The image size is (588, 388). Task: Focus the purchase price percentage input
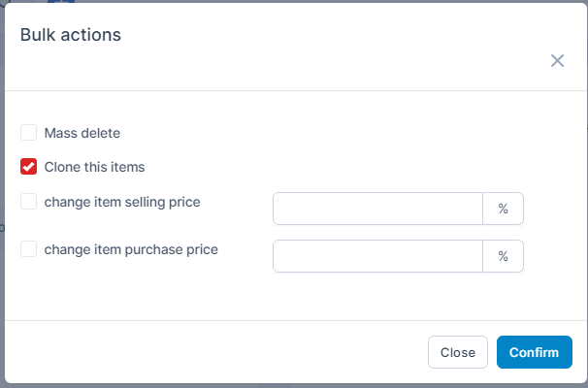coord(377,256)
